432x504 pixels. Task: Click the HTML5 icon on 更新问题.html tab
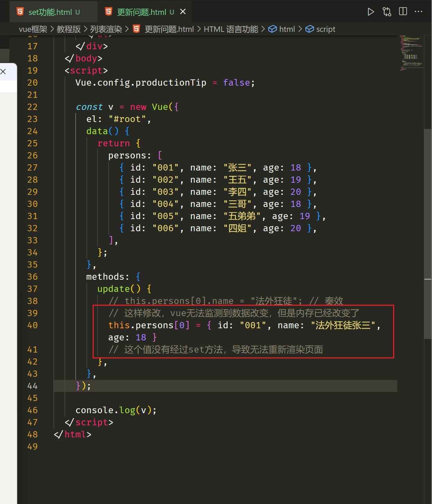109,12
